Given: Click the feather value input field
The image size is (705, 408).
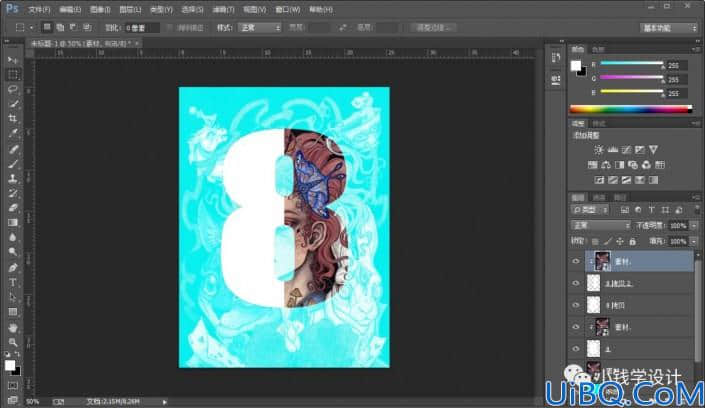Looking at the screenshot, I should pyautogui.click(x=142, y=27).
